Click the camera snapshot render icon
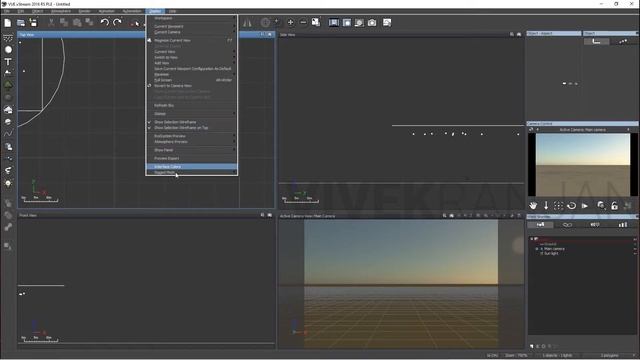This screenshot has height=360, width=640. [372, 22]
